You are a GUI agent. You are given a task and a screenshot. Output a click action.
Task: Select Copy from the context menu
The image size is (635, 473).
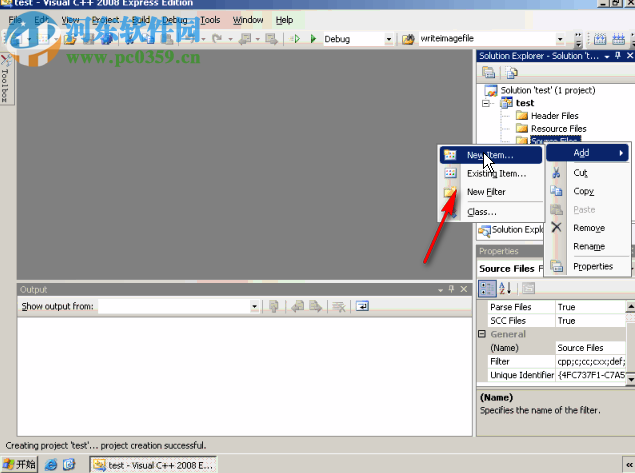[x=584, y=191]
